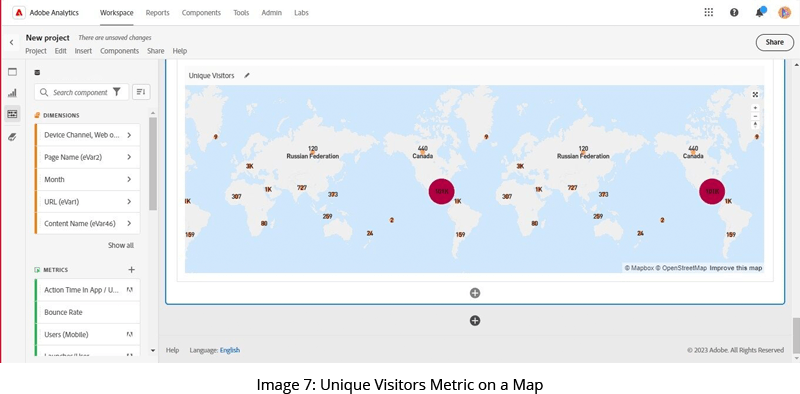The height and width of the screenshot is (394, 800).
Task: Open the Data Dictionary book icon
Action: 12,137
